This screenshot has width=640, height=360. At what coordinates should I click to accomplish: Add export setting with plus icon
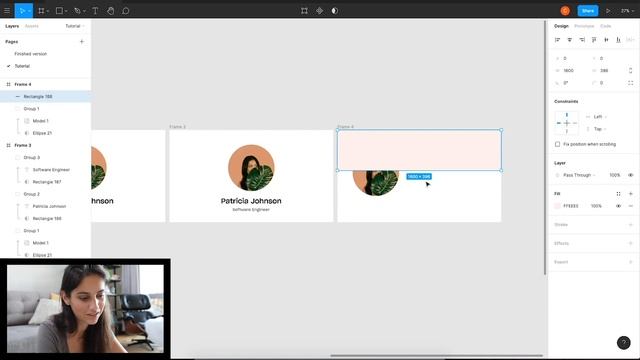click(631, 262)
